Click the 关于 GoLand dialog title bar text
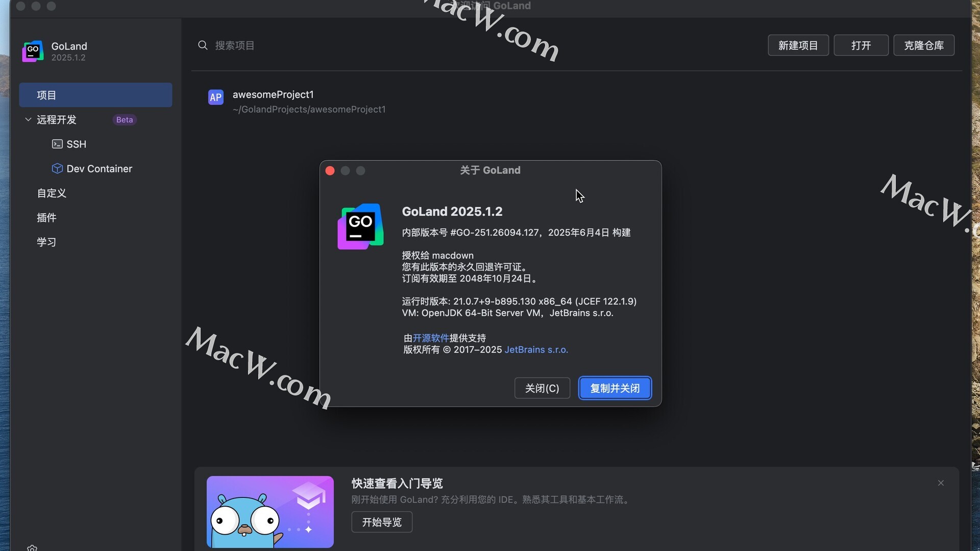980x551 pixels. (490, 170)
